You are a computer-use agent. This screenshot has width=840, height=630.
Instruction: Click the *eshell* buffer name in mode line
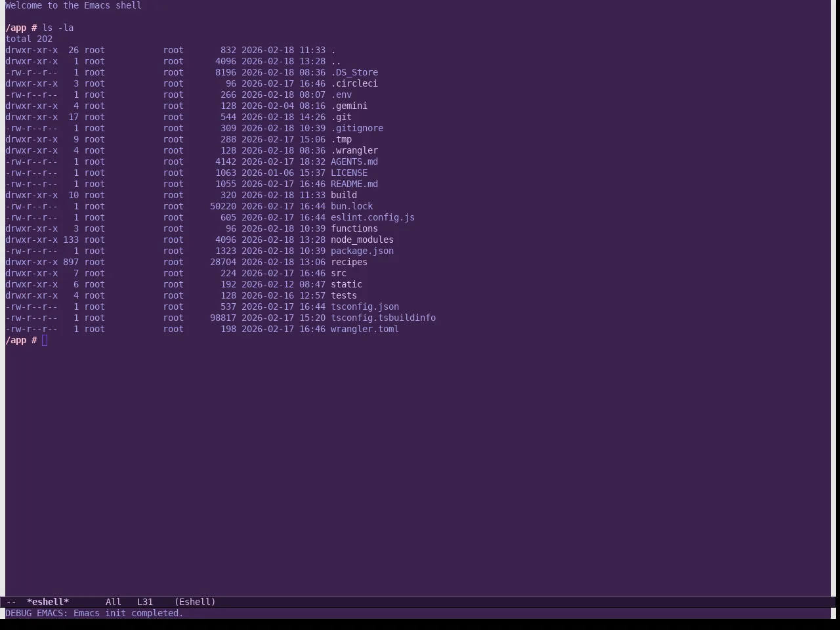tap(48, 602)
